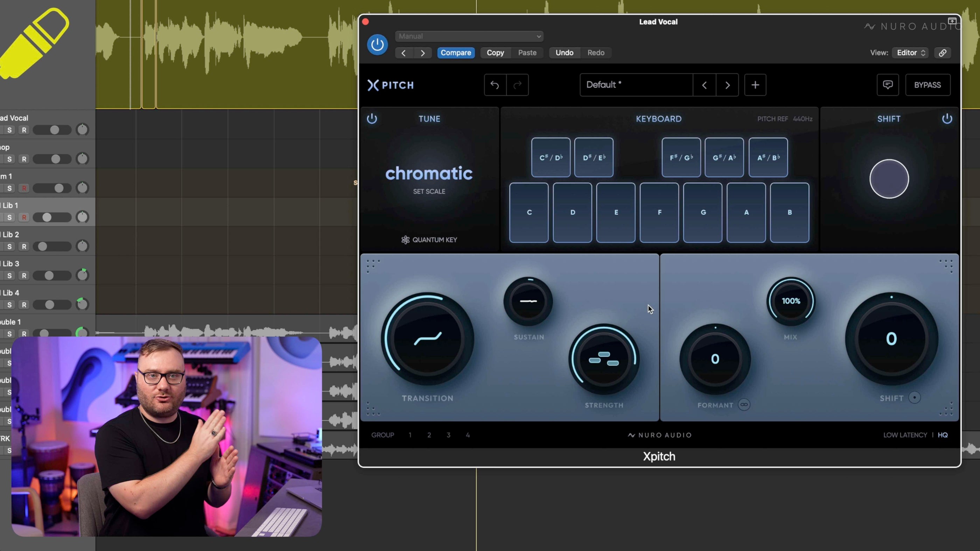Click the Quantum Key atom icon

click(406, 240)
